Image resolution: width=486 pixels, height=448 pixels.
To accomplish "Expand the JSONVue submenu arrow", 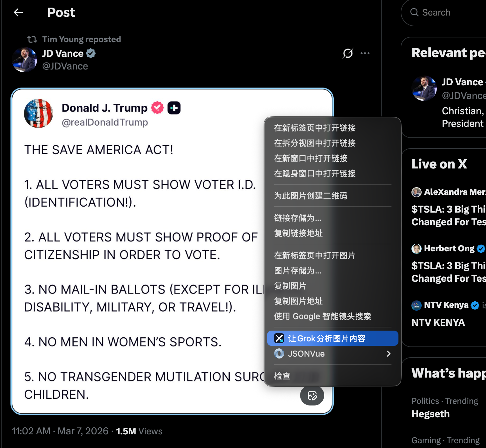I will [x=389, y=354].
